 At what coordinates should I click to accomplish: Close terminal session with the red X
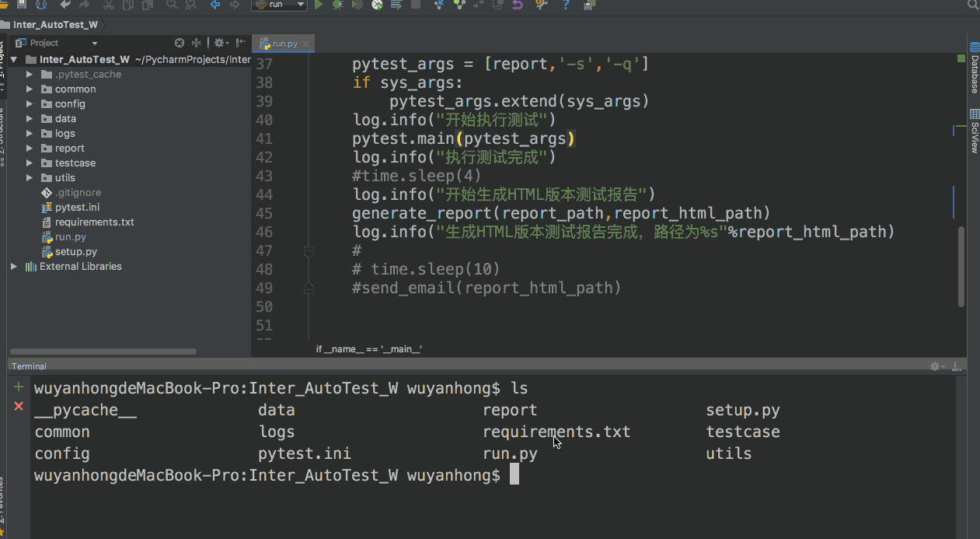tap(19, 406)
